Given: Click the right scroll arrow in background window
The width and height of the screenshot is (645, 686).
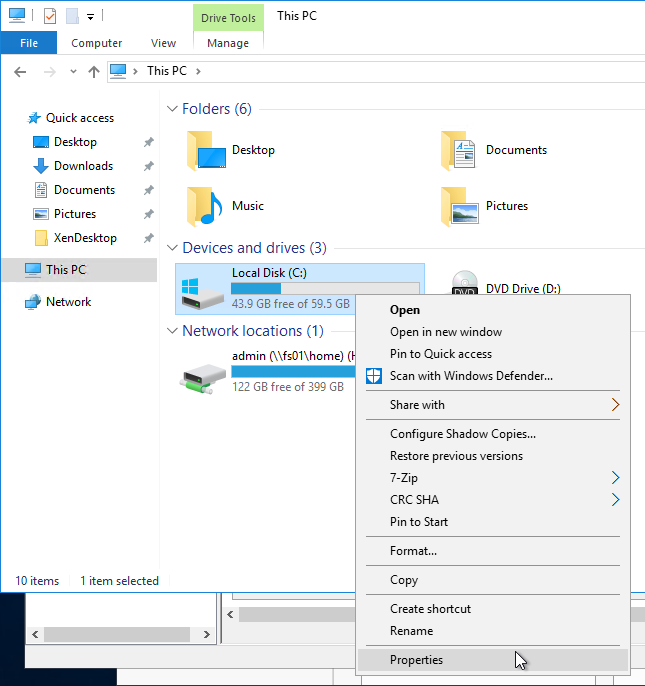Looking at the screenshot, I should point(207,634).
